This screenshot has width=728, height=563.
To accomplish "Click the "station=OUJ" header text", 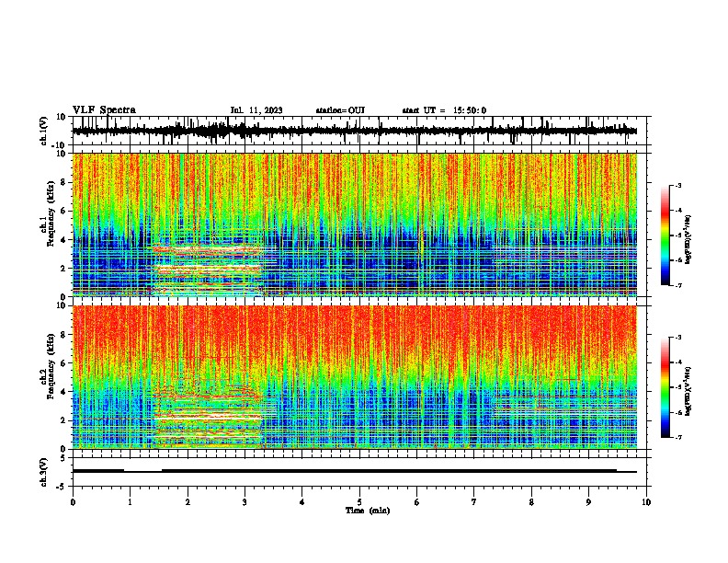I will pyautogui.click(x=340, y=110).
